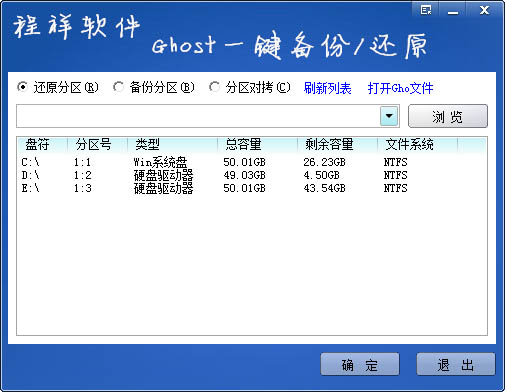Sort by the 剩余容量 column header
This screenshot has height=392, width=505.
click(337, 144)
